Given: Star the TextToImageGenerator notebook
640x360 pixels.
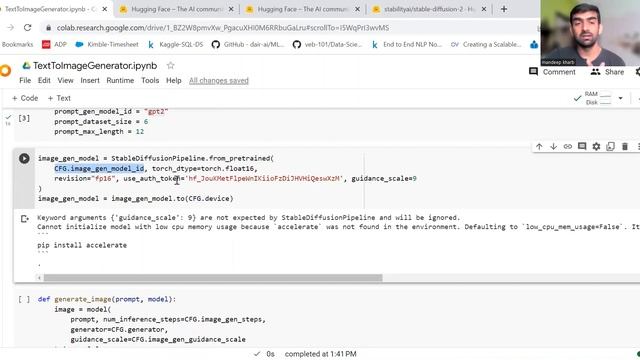Looking at the screenshot, I should coord(171,65).
